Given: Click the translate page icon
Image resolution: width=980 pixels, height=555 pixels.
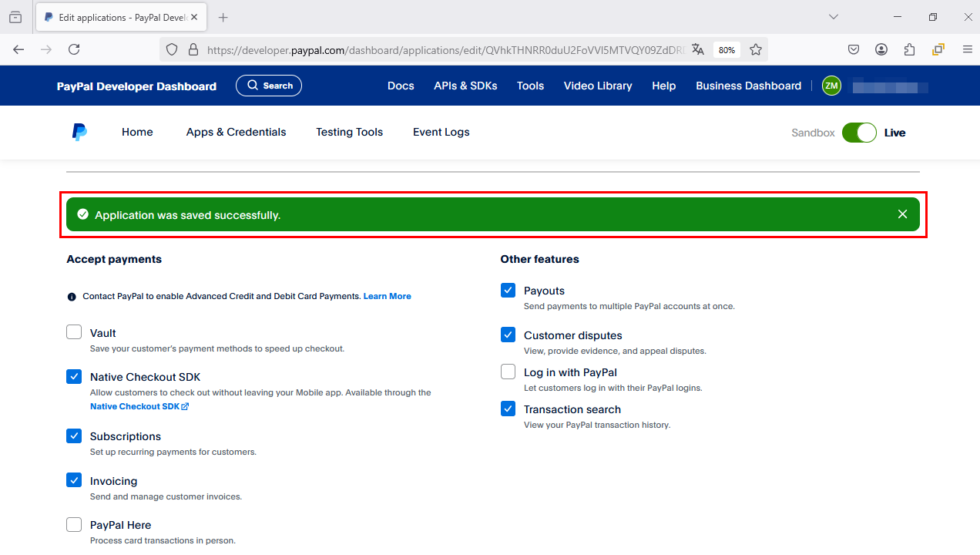Looking at the screenshot, I should click(698, 49).
